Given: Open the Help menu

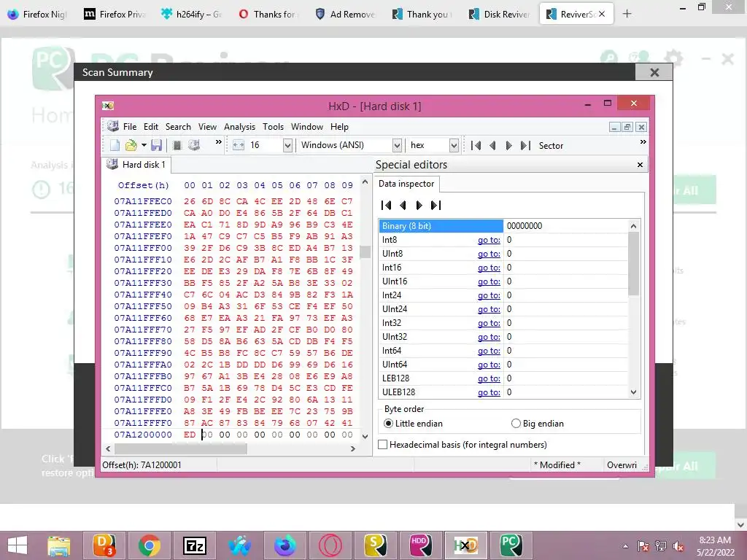Looking at the screenshot, I should 340,127.
